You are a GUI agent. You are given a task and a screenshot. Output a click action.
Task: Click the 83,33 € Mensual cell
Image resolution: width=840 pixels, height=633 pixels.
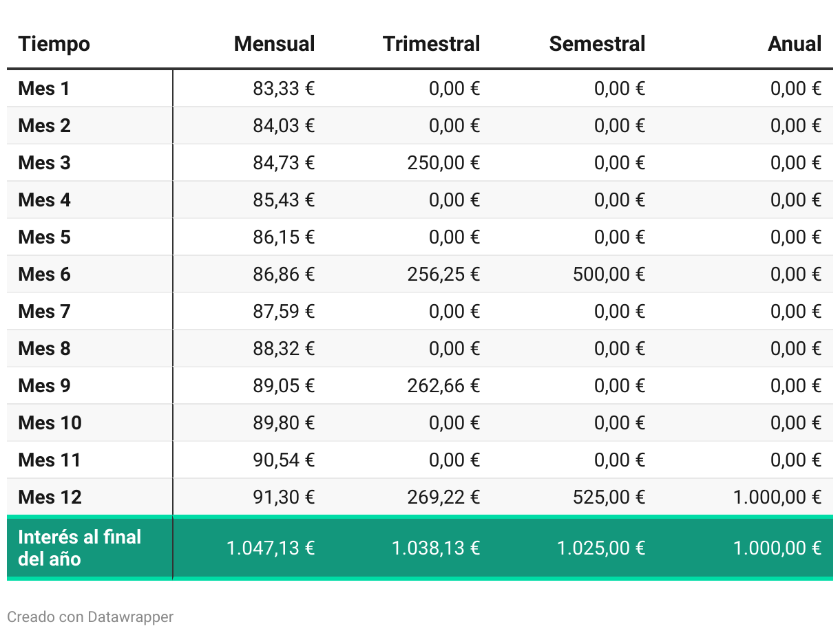click(x=284, y=88)
